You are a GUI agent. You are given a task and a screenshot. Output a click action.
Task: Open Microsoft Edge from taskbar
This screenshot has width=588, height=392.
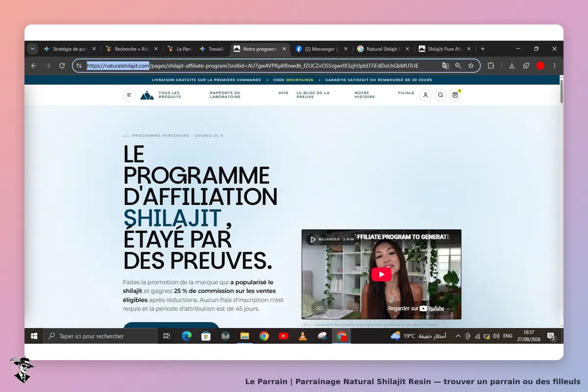187,336
